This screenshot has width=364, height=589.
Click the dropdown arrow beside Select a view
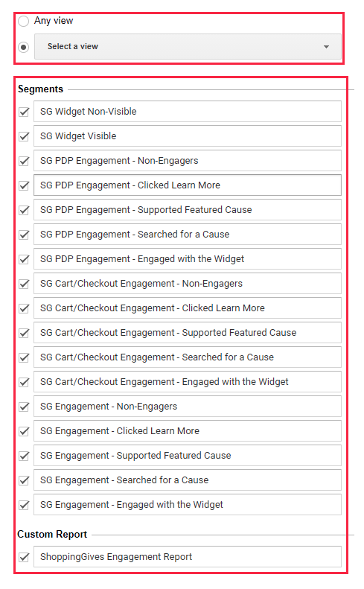coord(326,47)
